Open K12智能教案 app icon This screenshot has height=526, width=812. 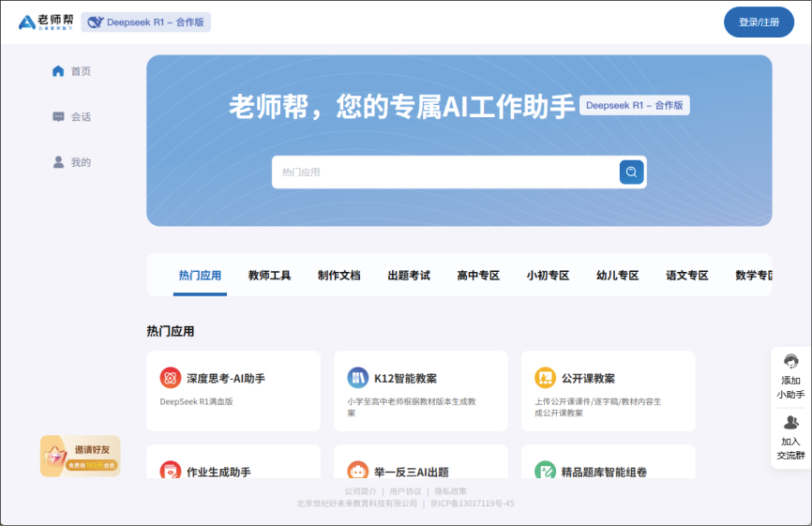coord(357,378)
